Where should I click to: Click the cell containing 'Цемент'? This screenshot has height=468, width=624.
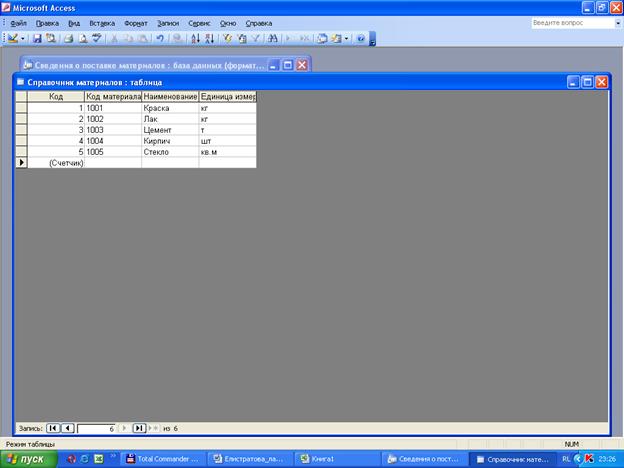pyautogui.click(x=170, y=130)
